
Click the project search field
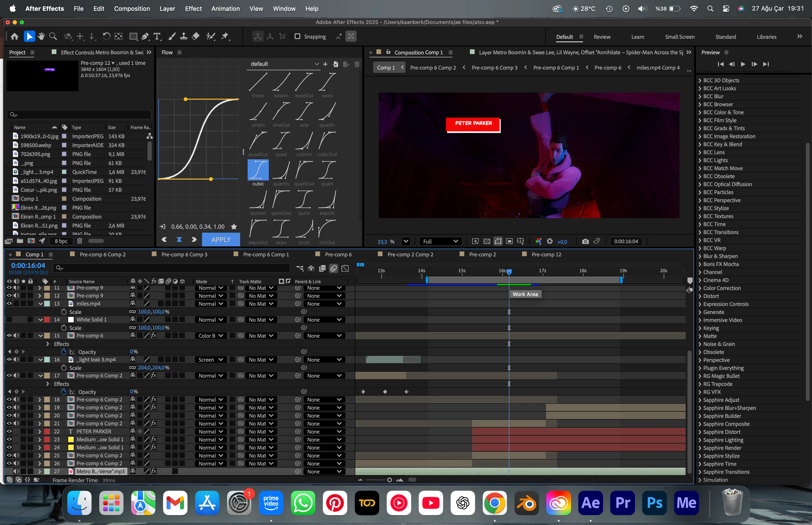(x=79, y=114)
